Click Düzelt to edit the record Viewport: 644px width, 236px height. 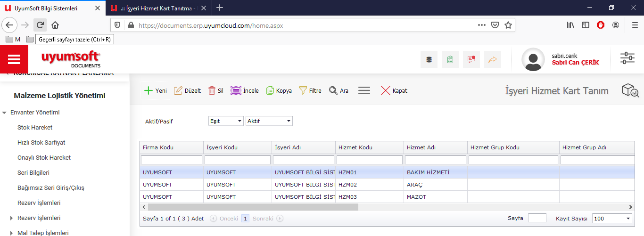pyautogui.click(x=187, y=91)
